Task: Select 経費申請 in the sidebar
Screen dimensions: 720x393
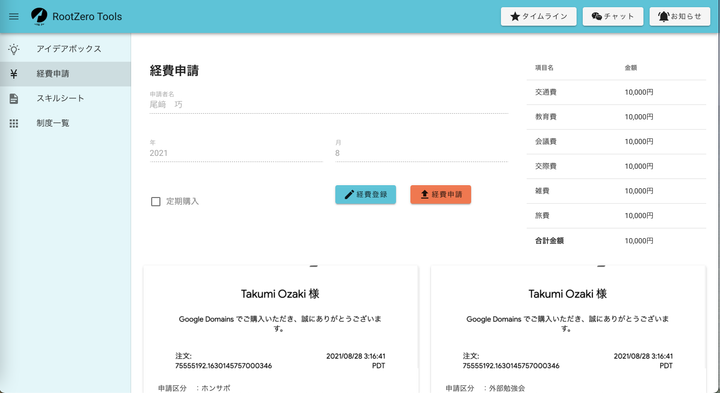Action: pyautogui.click(x=65, y=73)
